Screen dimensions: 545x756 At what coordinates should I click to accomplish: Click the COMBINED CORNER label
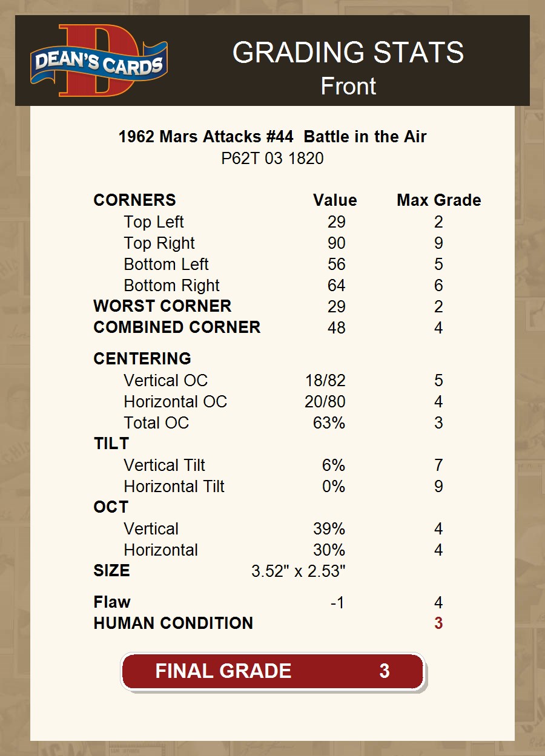click(177, 327)
